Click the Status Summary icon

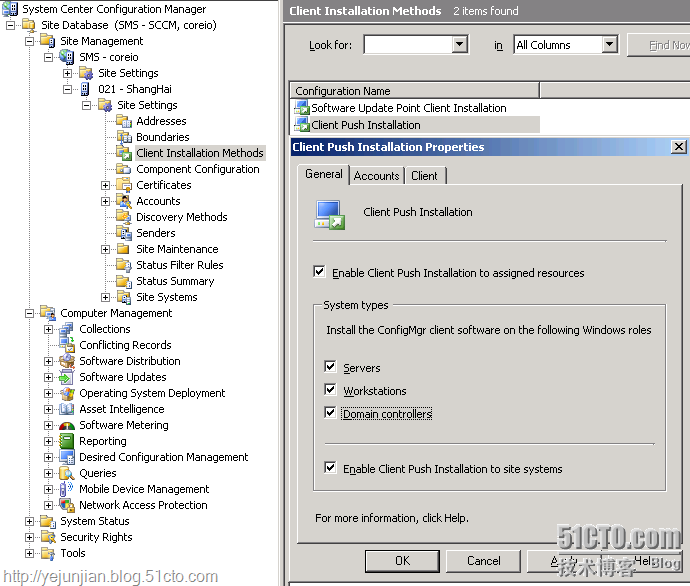click(124, 281)
